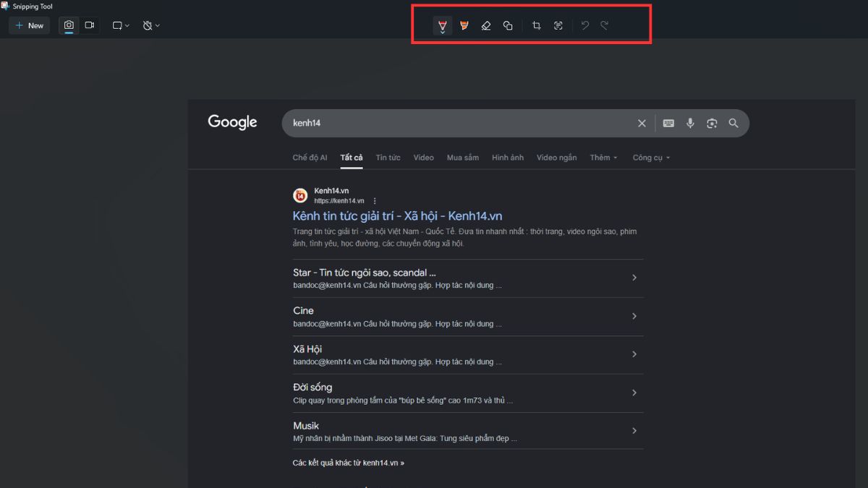Open the Tin tức tab
The width and height of the screenshot is (868, 488).
tap(388, 158)
